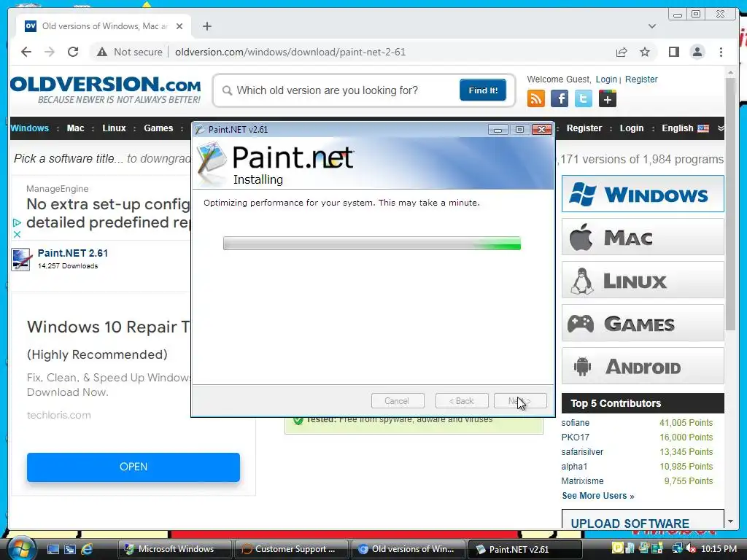
Task: Open the Linux category sidebar button
Action: [x=643, y=280]
